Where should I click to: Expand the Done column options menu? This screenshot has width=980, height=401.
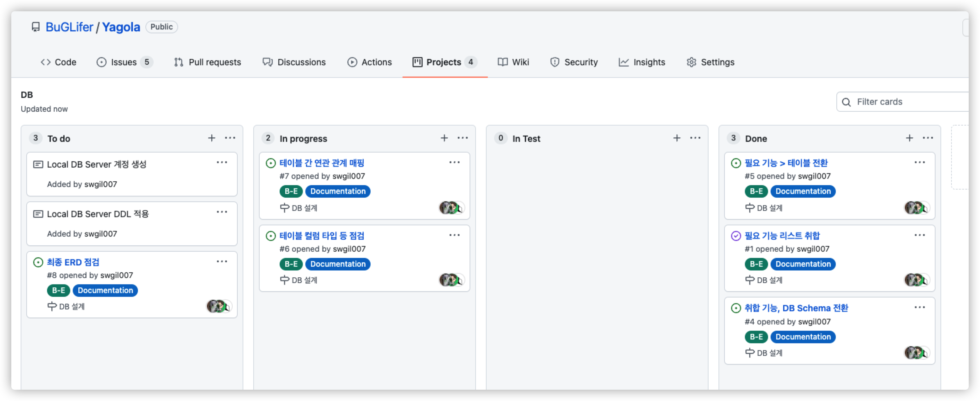click(x=928, y=138)
